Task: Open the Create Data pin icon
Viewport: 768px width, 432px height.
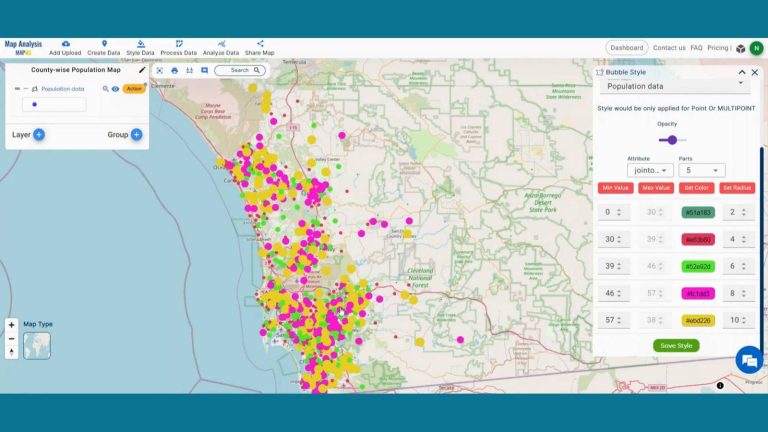Action: (104, 44)
